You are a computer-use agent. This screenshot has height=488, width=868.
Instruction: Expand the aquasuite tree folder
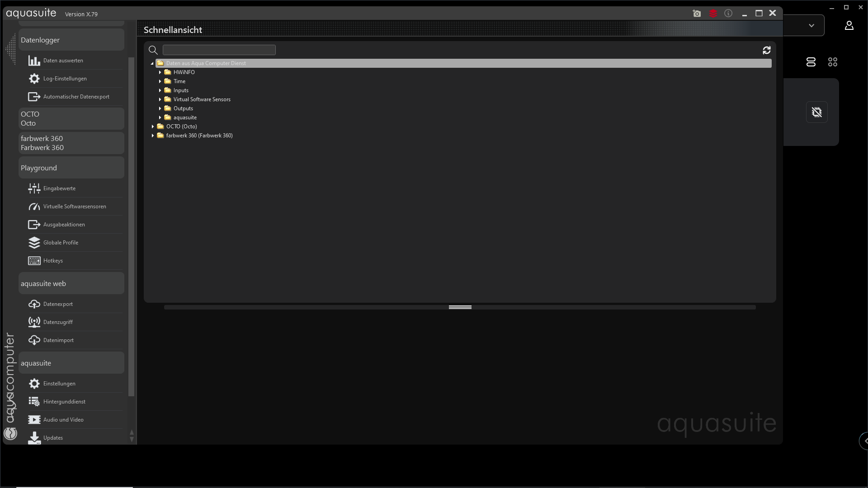tap(160, 117)
